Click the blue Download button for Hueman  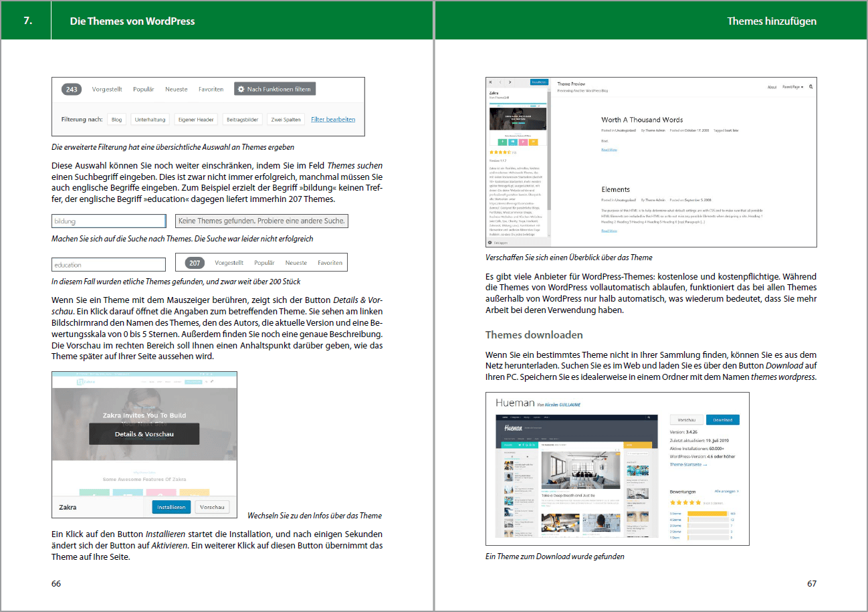(x=723, y=420)
